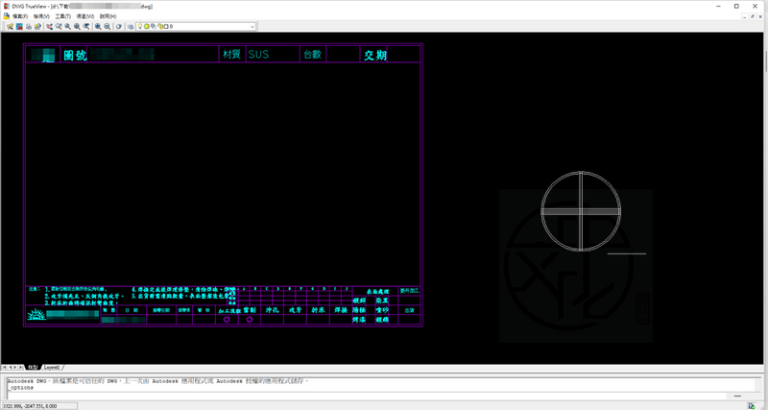768x410 pixels.
Task: Select the Pan tool icon
Action: (x=49, y=26)
